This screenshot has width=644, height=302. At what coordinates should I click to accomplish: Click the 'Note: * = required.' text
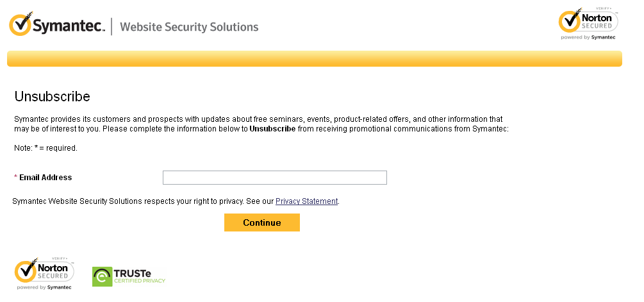[x=45, y=148]
